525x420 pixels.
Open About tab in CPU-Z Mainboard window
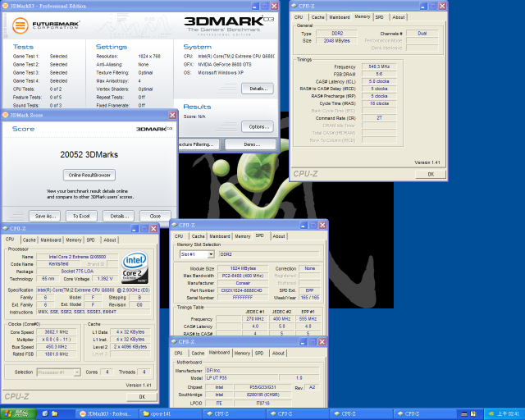278,353
